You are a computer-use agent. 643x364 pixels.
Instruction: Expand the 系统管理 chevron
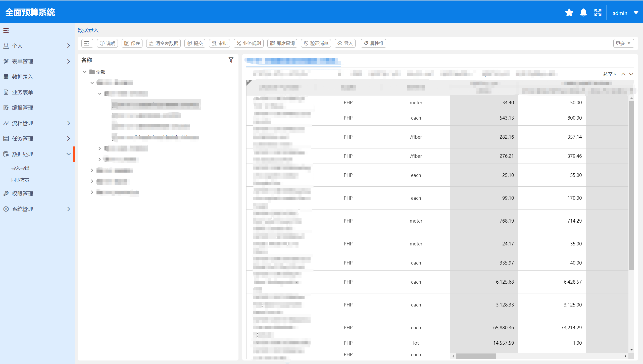click(68, 209)
